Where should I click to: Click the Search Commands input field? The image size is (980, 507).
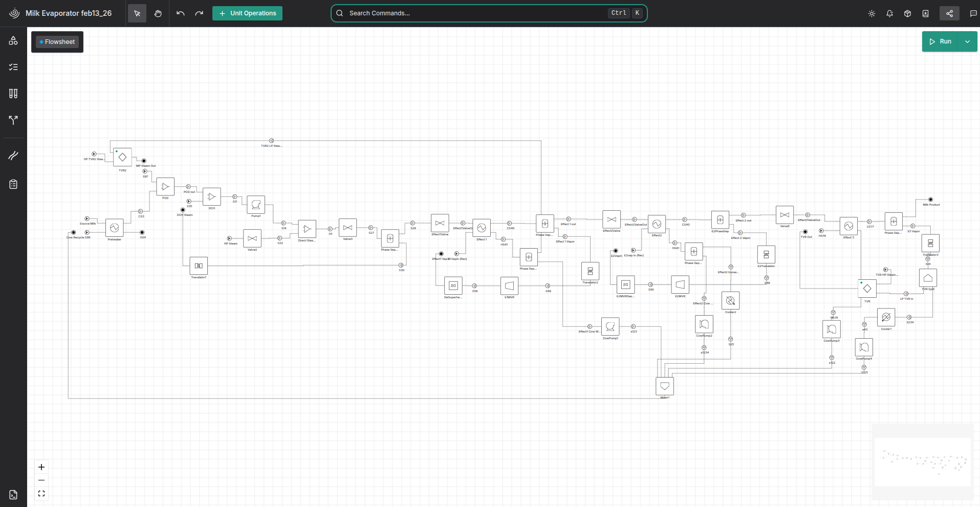click(x=476, y=13)
